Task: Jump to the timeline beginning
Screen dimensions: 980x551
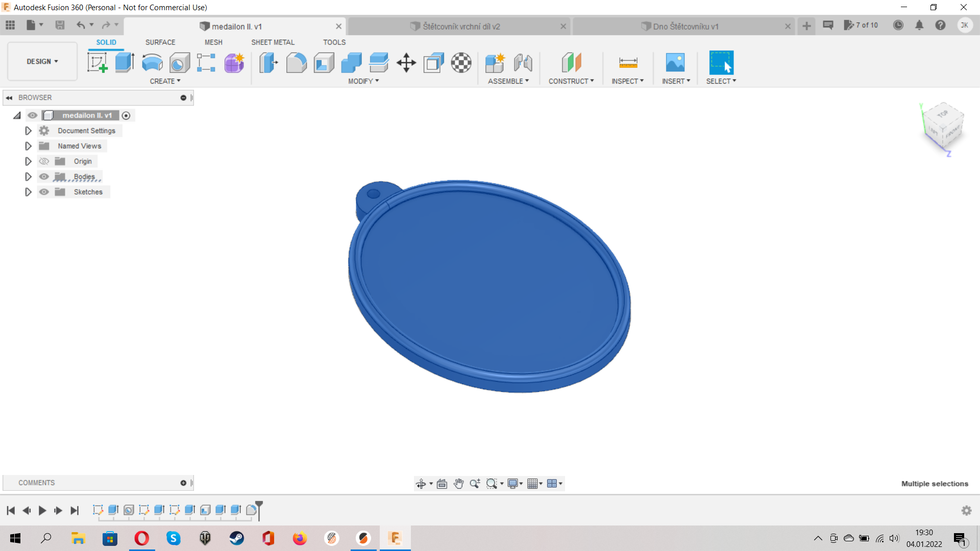Action: click(11, 510)
